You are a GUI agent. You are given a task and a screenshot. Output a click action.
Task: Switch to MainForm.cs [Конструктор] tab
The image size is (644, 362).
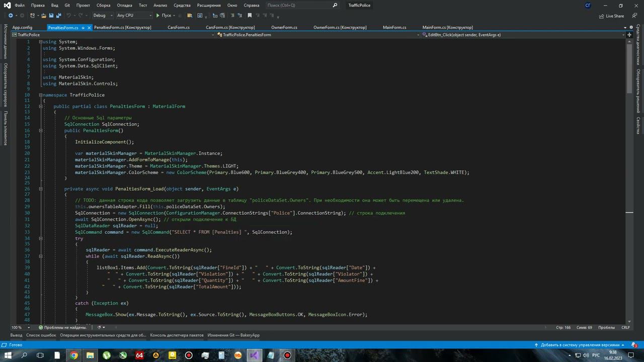click(x=448, y=27)
